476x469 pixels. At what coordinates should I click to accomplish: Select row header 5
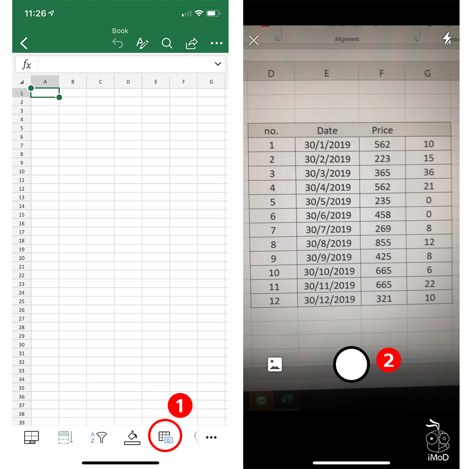(21, 128)
